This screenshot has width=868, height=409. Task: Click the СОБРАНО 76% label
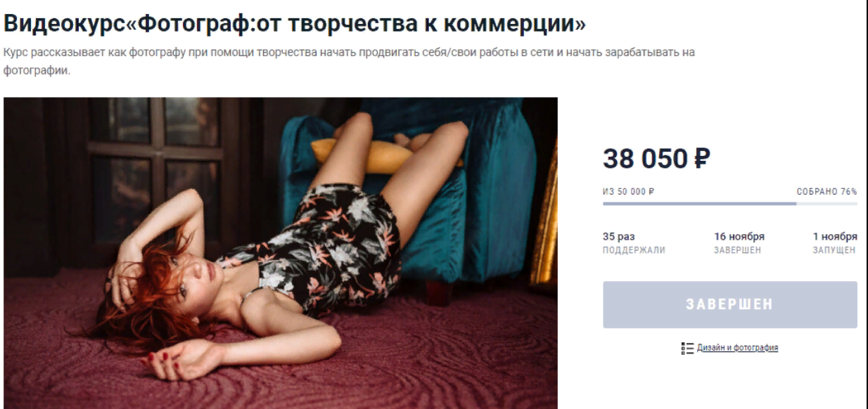[826, 192]
